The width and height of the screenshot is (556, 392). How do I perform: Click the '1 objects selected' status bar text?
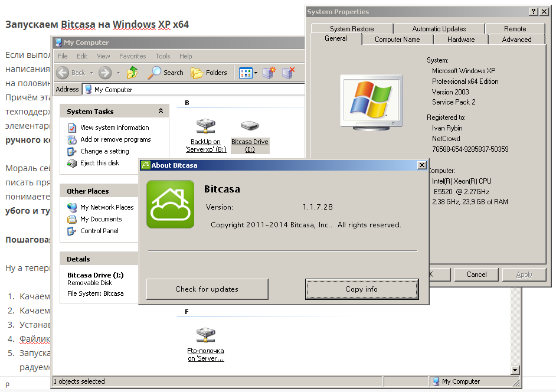click(x=79, y=381)
